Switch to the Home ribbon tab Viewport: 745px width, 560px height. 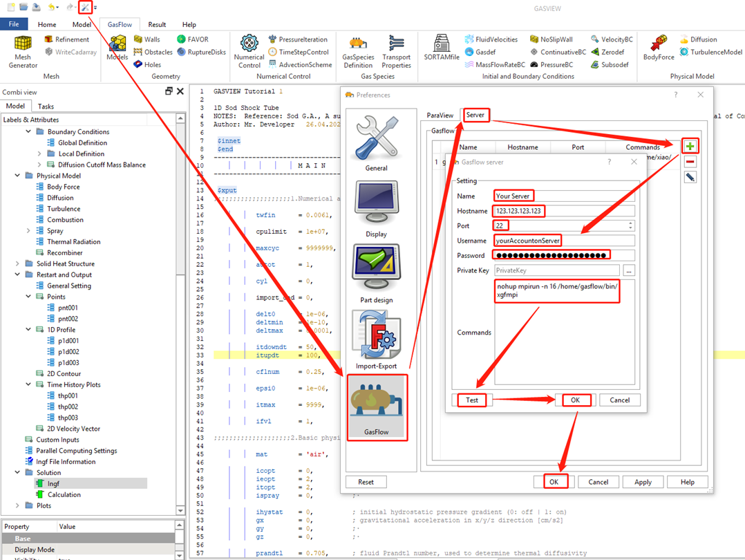tap(47, 24)
